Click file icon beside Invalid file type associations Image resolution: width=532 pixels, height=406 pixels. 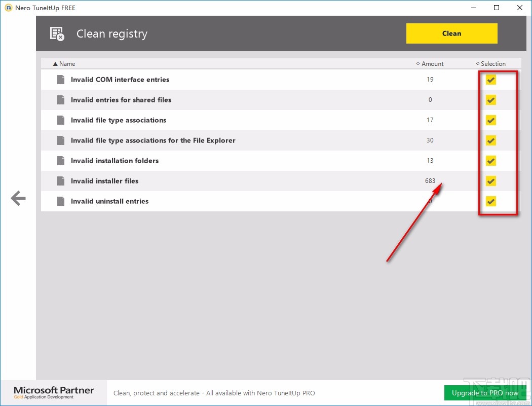pos(61,120)
